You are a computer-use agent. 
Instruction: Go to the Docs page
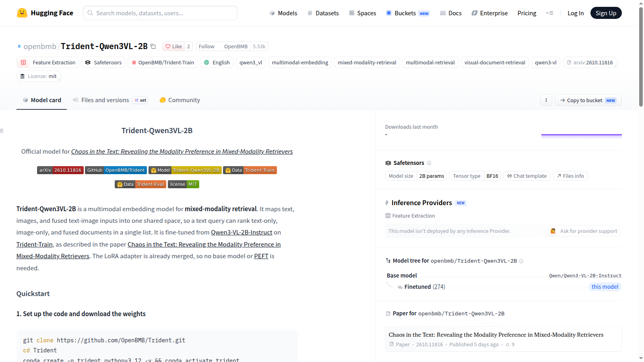pyautogui.click(x=450, y=13)
